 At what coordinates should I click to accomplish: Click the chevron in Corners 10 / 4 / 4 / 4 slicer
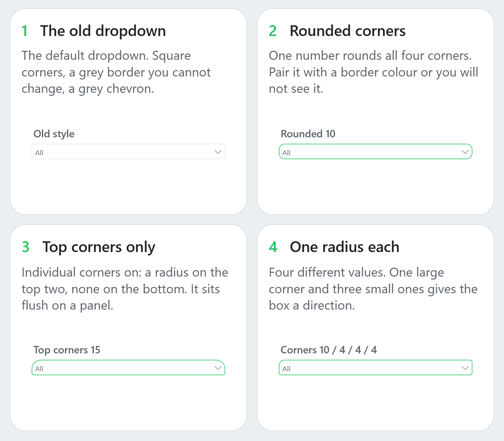pyautogui.click(x=465, y=368)
